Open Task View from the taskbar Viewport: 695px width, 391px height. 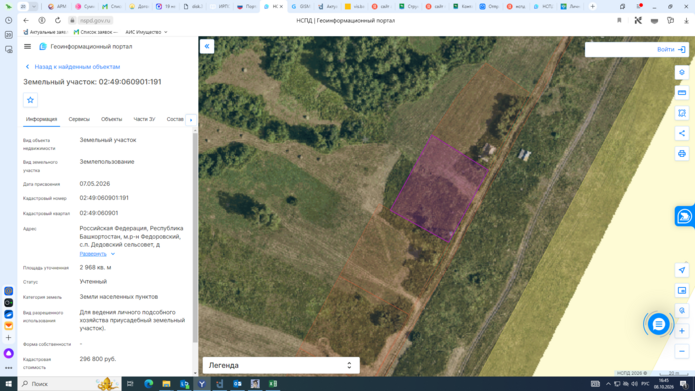pyautogui.click(x=130, y=384)
